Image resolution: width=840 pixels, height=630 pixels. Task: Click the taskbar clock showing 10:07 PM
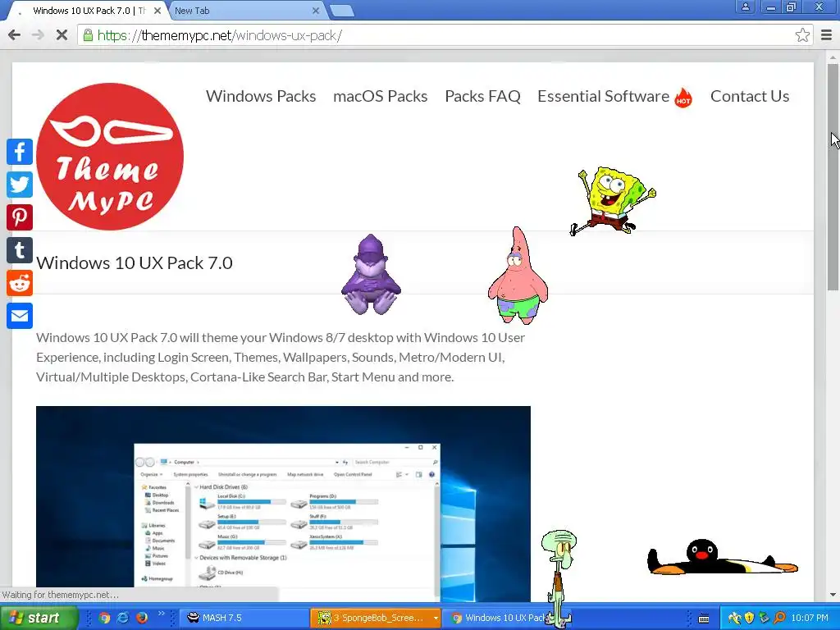coord(810,618)
